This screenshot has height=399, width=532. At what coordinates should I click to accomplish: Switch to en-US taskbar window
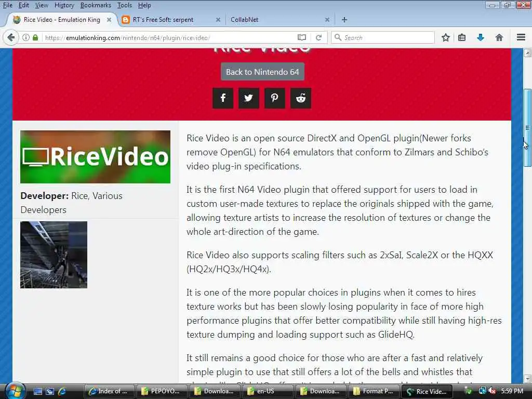click(268, 391)
